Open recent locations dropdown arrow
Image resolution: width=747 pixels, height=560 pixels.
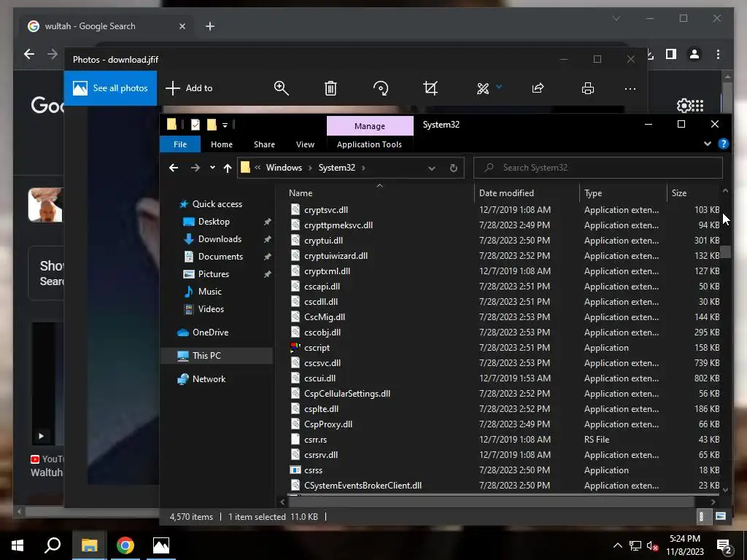click(x=212, y=167)
